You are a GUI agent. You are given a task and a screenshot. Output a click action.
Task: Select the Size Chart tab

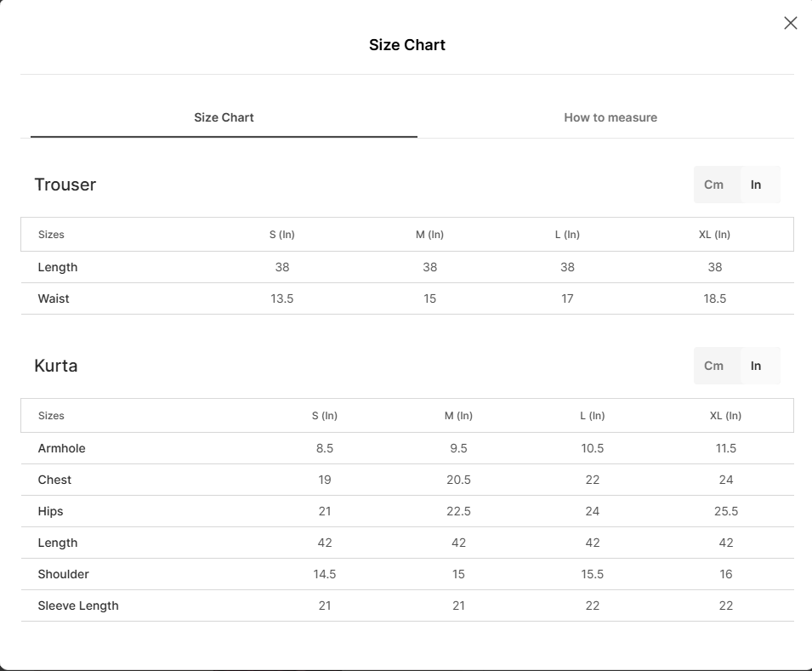[224, 117]
